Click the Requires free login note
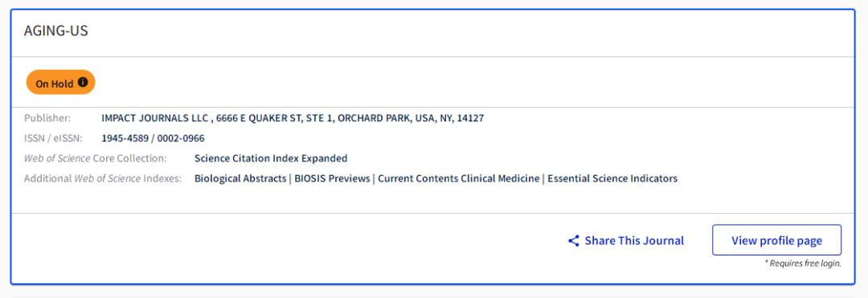 coord(803,263)
